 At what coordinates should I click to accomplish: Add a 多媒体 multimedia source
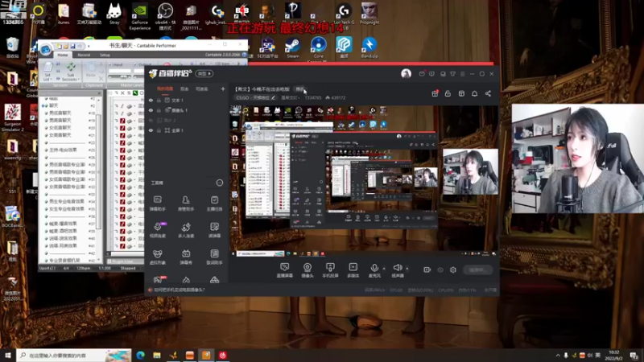tap(353, 270)
